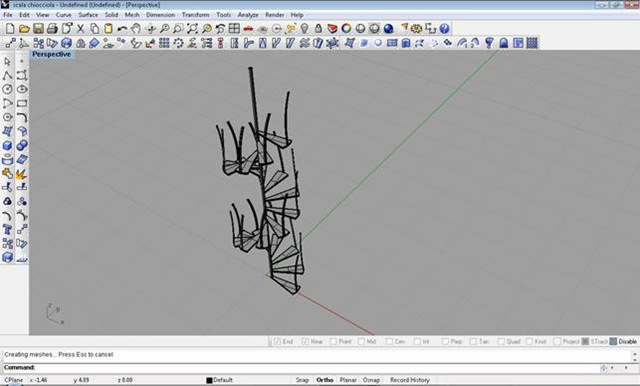Select the Zoom Extents magnifier icon
Image resolution: width=640 pixels, height=386 pixels.
point(192,29)
